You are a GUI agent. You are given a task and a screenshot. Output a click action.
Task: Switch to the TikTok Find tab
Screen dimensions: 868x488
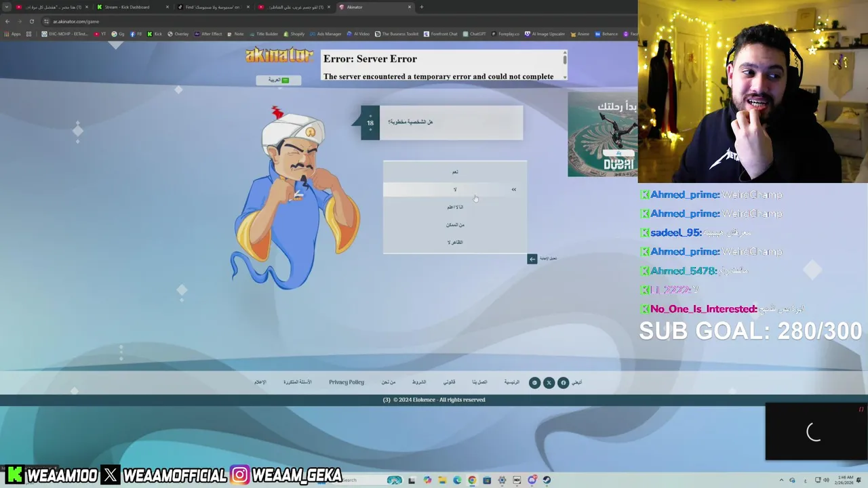point(213,7)
